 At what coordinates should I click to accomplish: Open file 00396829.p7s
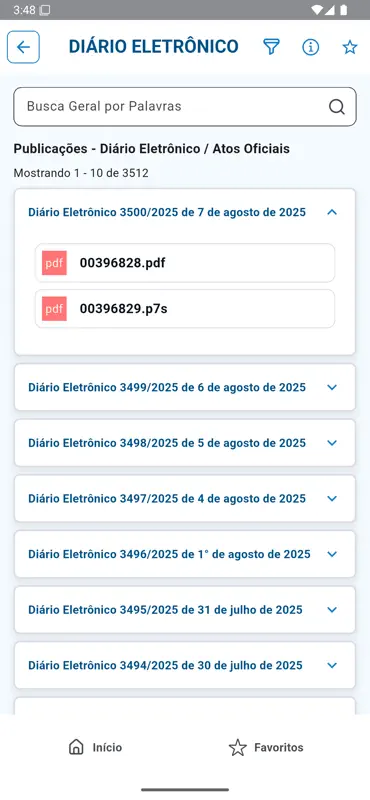pyautogui.click(x=185, y=309)
